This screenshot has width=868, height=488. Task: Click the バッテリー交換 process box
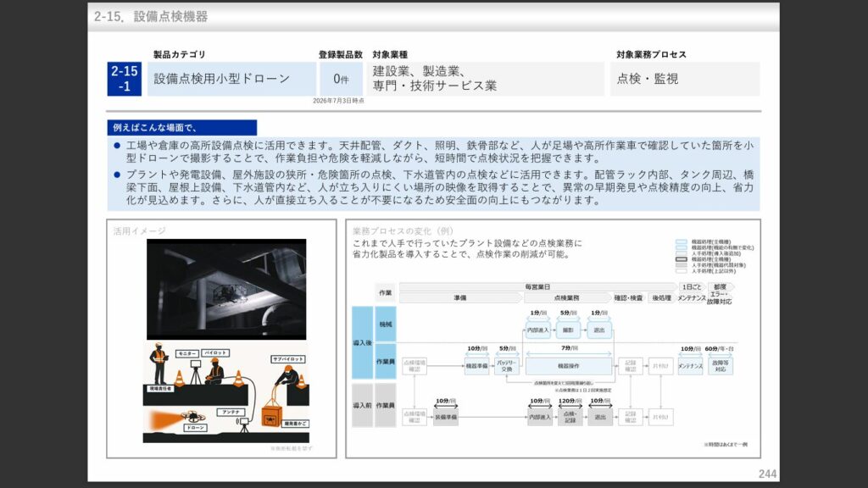[507, 366]
